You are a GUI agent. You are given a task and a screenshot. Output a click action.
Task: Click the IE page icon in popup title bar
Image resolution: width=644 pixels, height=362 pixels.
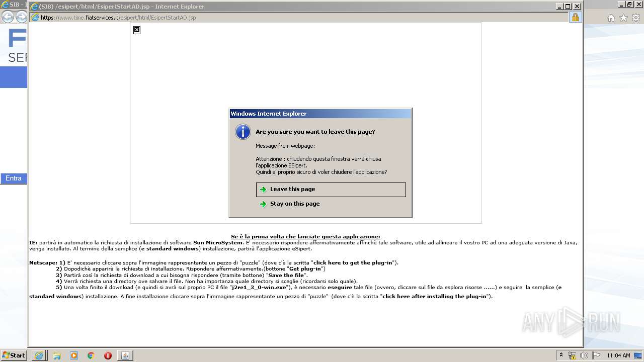(x=34, y=7)
